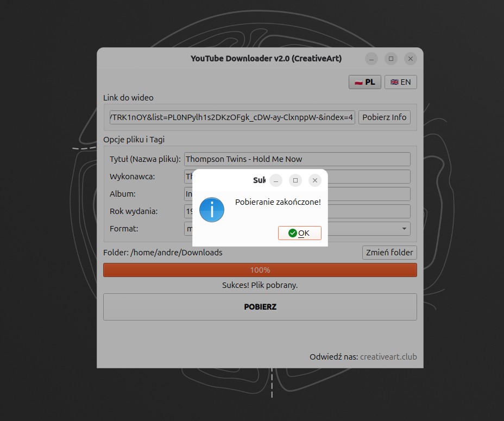Screen dimensions: 504x421
Task: Open the creativeart.club link
Action: (388, 357)
